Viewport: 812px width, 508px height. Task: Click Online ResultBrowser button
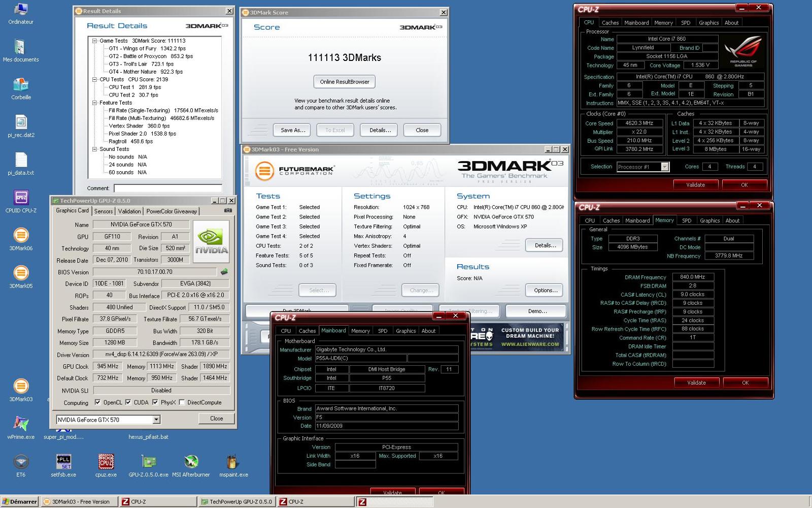tap(345, 82)
